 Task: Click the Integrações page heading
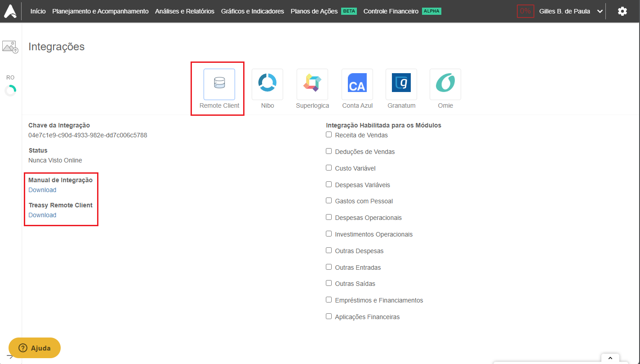(x=56, y=47)
